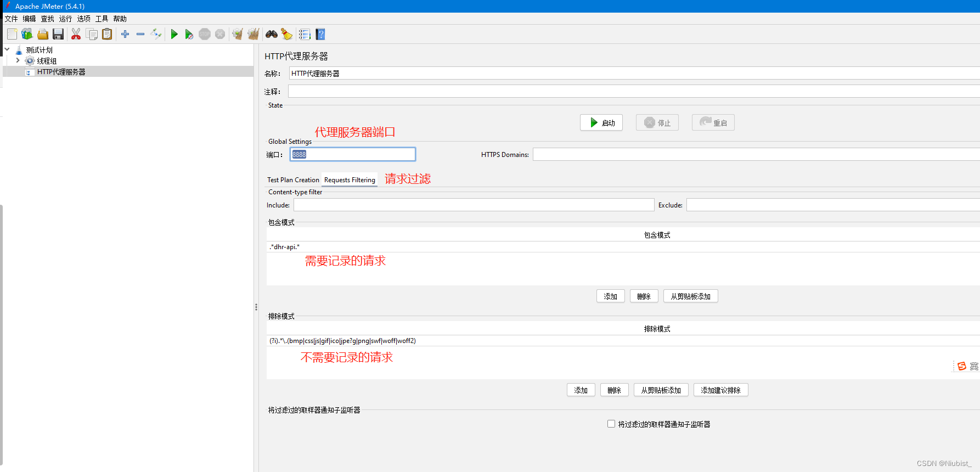This screenshot has width=980, height=472.
Task: Open the function helper dialog icon
Action: point(305,35)
